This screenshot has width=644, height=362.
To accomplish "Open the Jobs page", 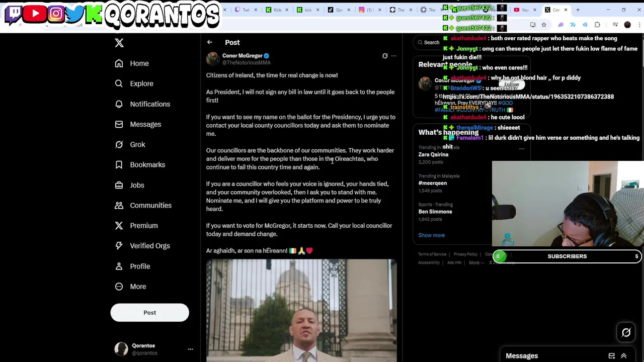I will (129, 185).
